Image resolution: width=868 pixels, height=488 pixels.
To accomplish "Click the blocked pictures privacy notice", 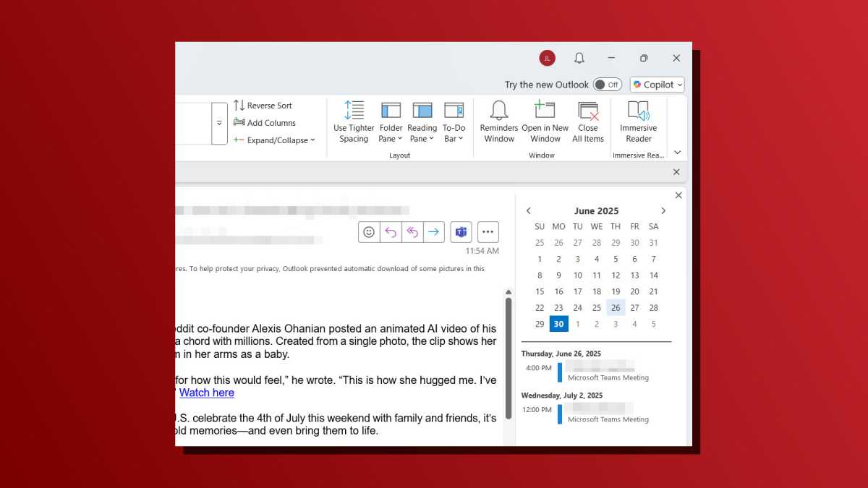I will pyautogui.click(x=330, y=269).
